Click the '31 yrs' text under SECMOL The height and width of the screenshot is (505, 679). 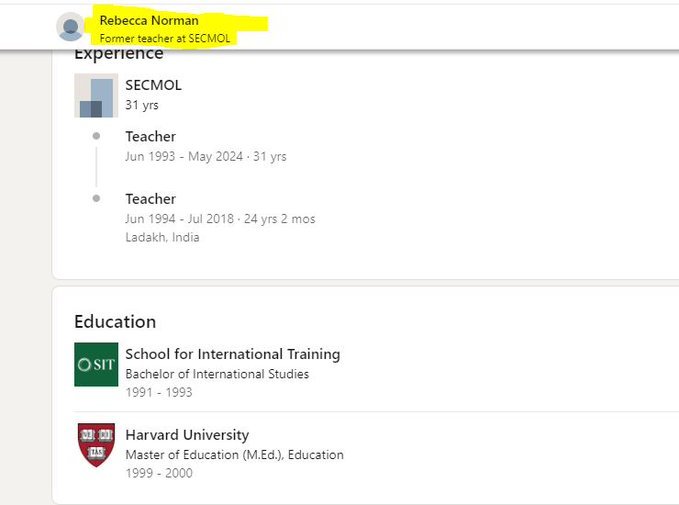(x=142, y=105)
